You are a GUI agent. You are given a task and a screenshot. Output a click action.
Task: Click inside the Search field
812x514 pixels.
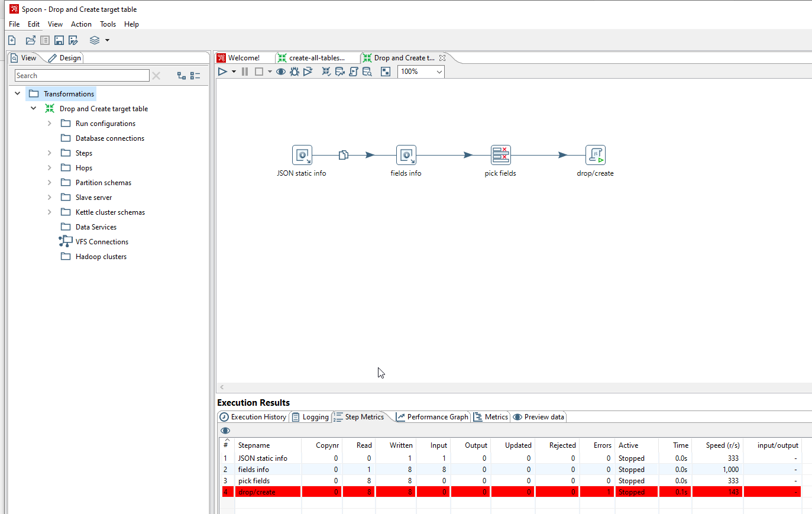pyautogui.click(x=82, y=76)
